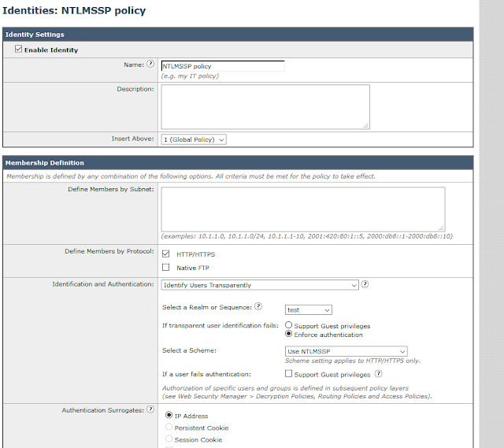Click the 'If a user fails authentication:' label
The image size is (504, 448).
coord(206,375)
